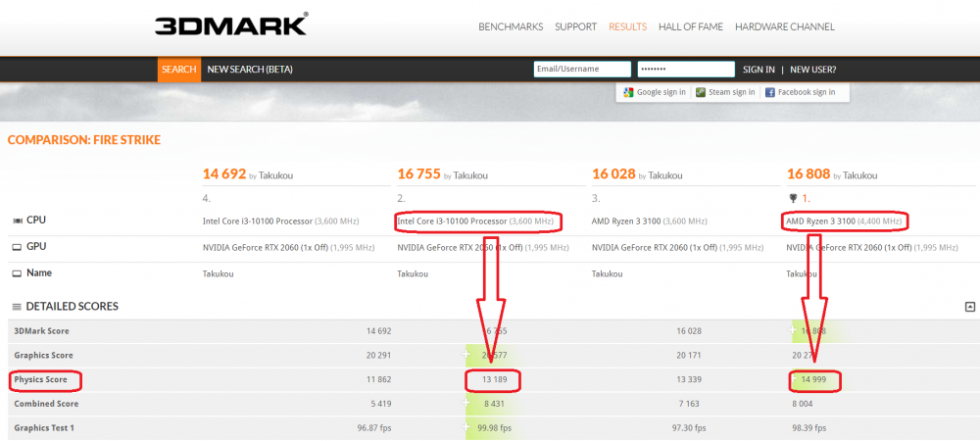The width and height of the screenshot is (980, 441).
Task: Open the 14 692 score result
Action: point(224,174)
